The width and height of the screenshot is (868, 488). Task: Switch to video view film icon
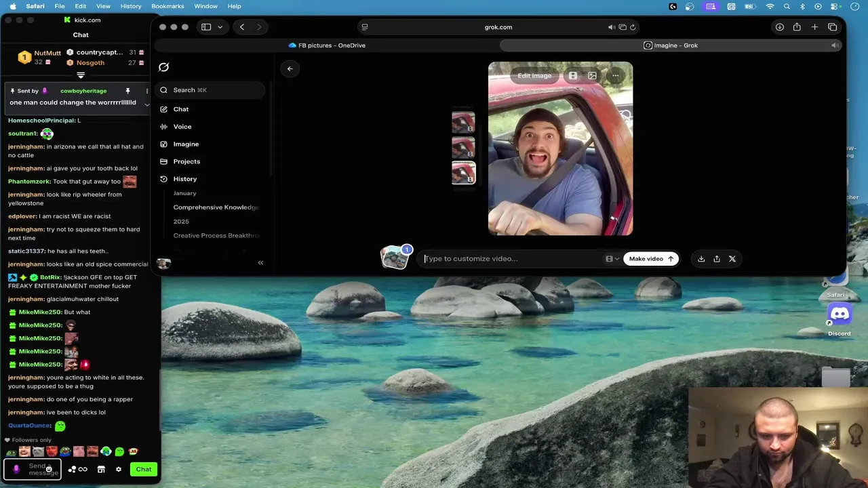coord(573,76)
